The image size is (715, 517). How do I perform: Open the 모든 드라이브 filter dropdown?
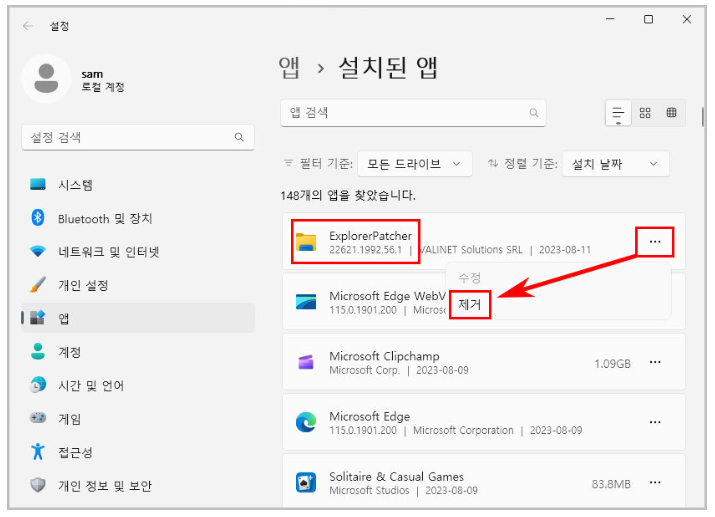click(x=414, y=164)
